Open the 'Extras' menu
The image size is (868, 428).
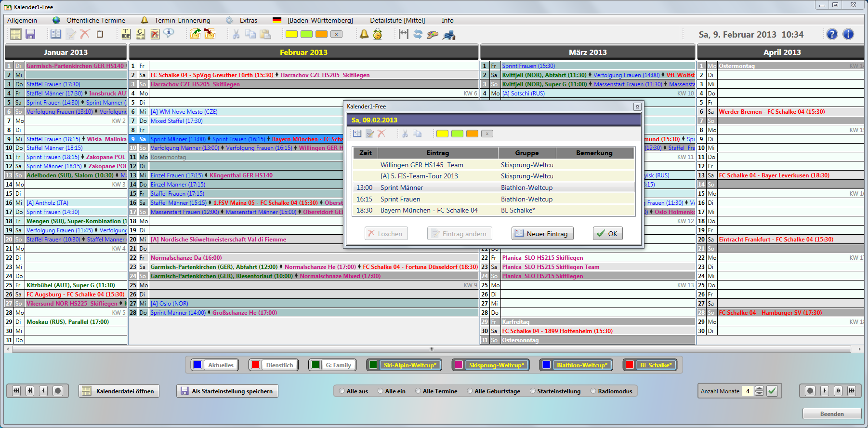pyautogui.click(x=248, y=20)
